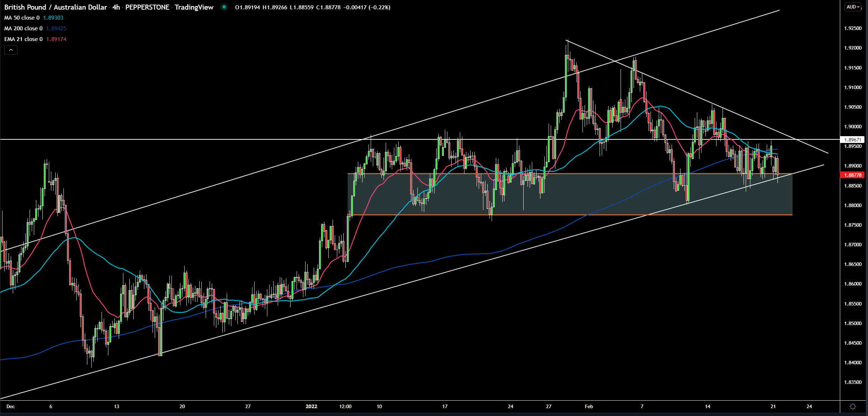Click the red current price label 1.88778
This screenshot has height=416, width=868.
pyautogui.click(x=852, y=175)
